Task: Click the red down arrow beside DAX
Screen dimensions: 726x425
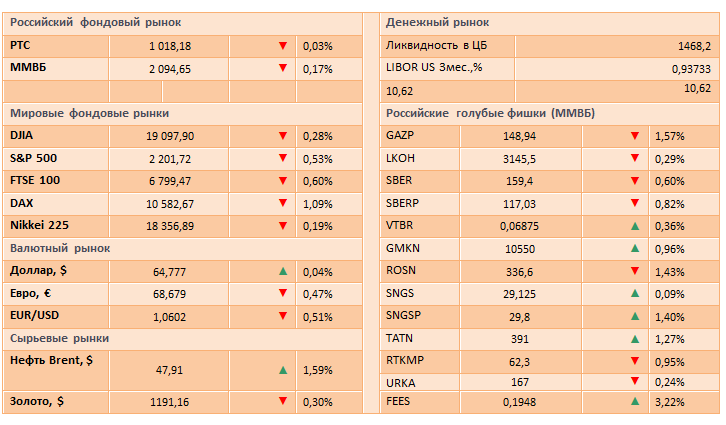Action: click(283, 203)
